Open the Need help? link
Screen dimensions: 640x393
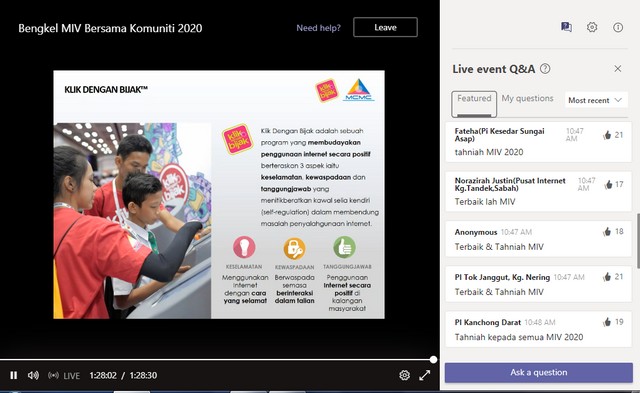click(318, 28)
